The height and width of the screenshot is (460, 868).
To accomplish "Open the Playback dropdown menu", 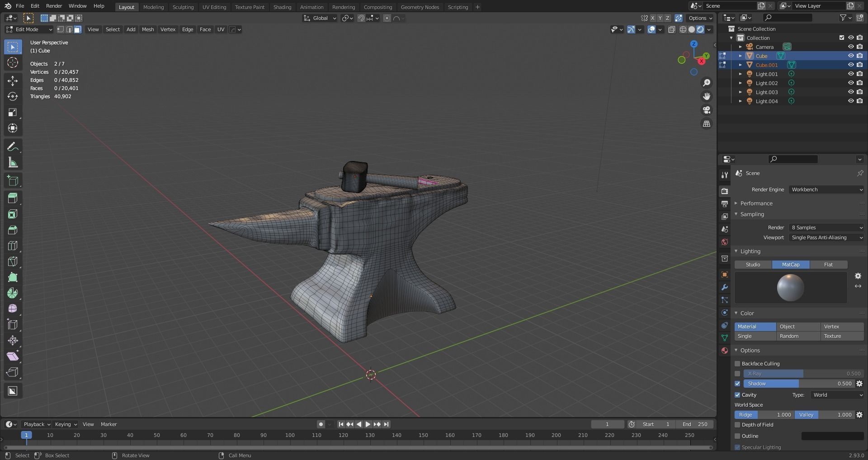I will [37, 424].
